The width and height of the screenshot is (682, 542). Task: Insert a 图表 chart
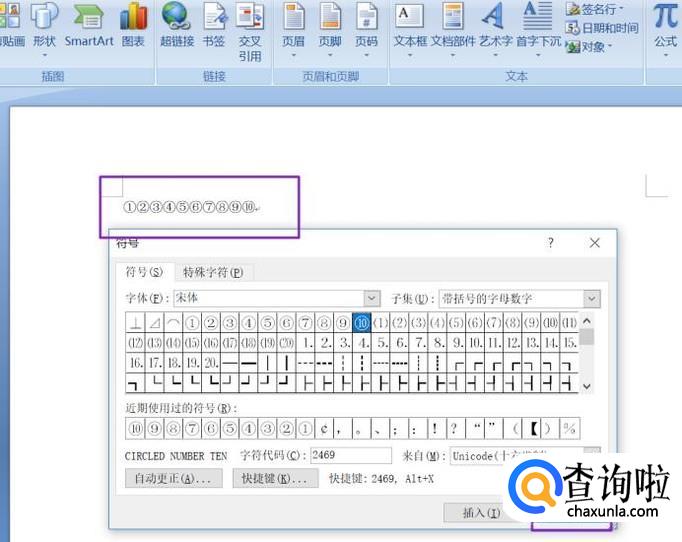pos(133,24)
